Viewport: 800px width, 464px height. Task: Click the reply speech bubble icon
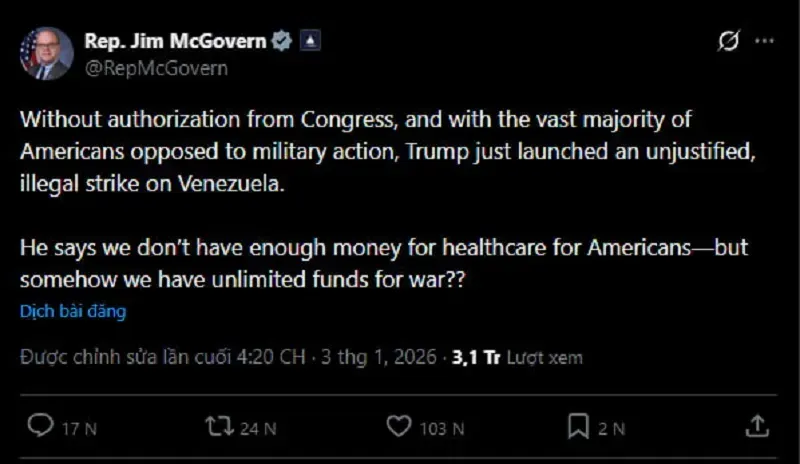pos(39,427)
